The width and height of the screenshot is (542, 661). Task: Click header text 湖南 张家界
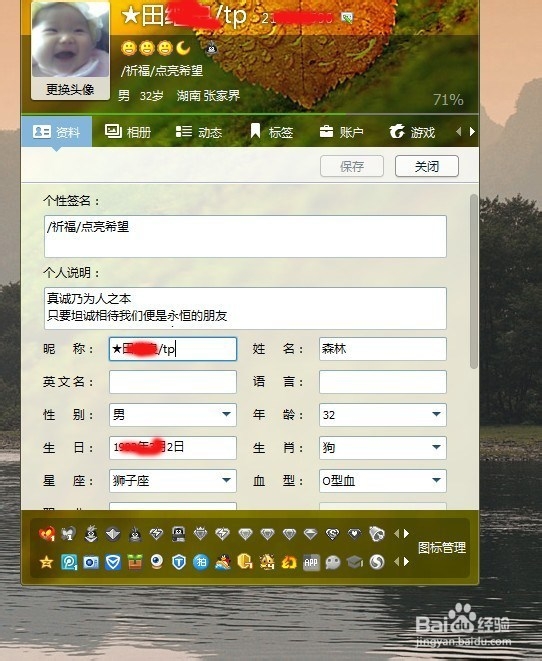[208, 96]
